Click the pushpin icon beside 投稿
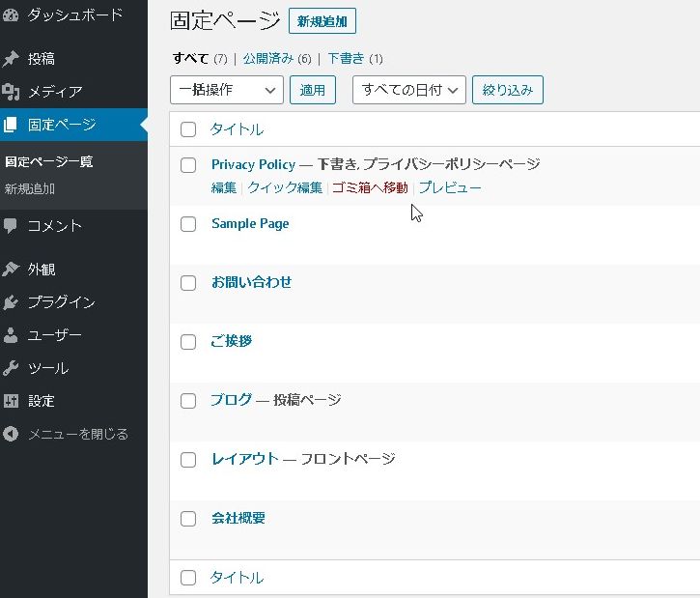Viewport: 700px width, 598px height. point(11,59)
